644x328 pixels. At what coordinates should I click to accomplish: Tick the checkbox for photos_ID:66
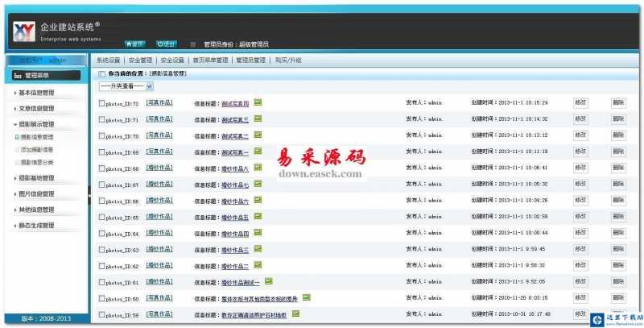point(101,201)
